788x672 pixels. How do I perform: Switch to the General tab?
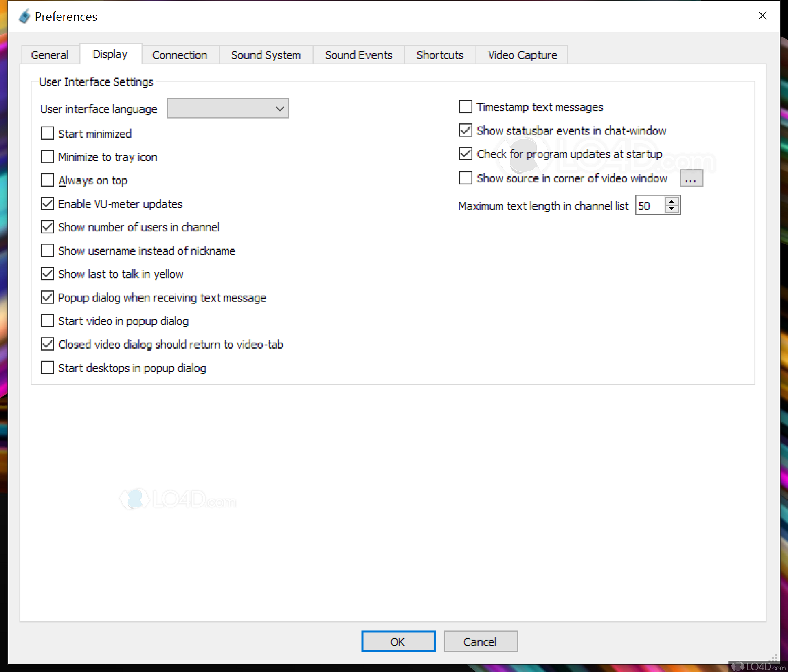point(50,55)
